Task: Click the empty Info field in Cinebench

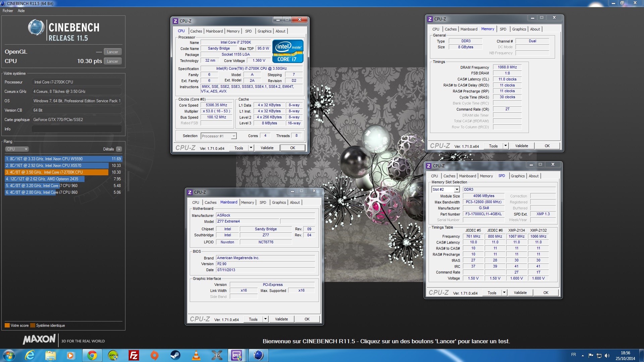Action: (77, 129)
